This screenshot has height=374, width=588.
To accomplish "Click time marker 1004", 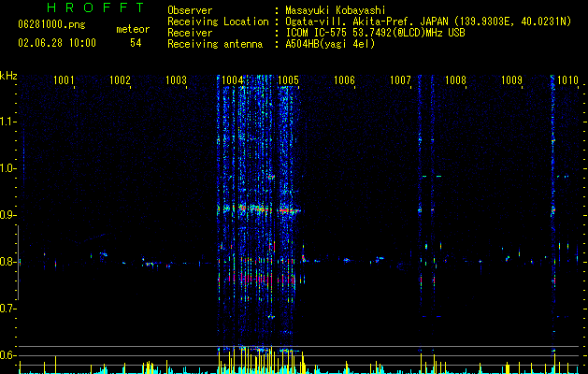I will [232, 79].
